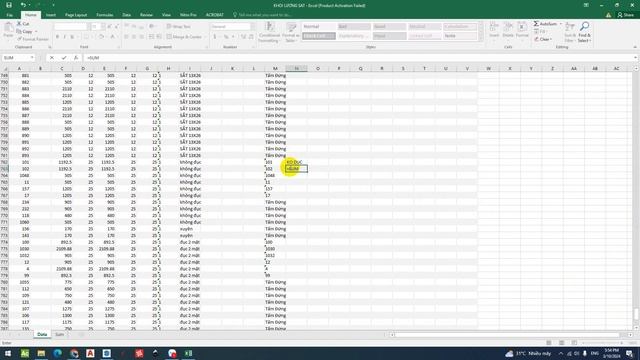640x360 pixels.
Task: Expand the formula bar with its arrow
Action: pos(636,58)
